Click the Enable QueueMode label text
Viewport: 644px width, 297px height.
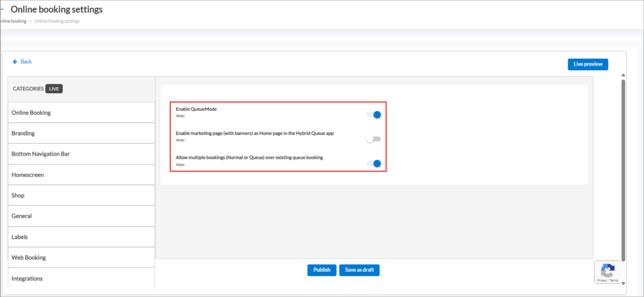click(196, 109)
